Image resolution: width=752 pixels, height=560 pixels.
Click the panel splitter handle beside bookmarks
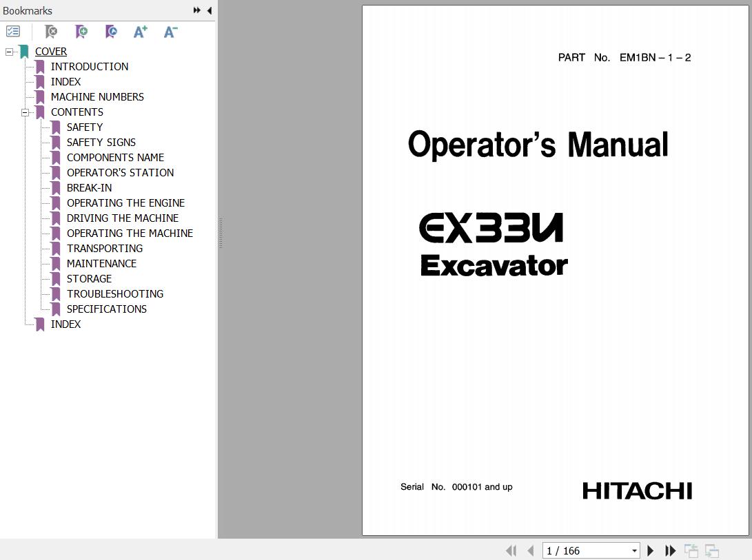pyautogui.click(x=221, y=233)
